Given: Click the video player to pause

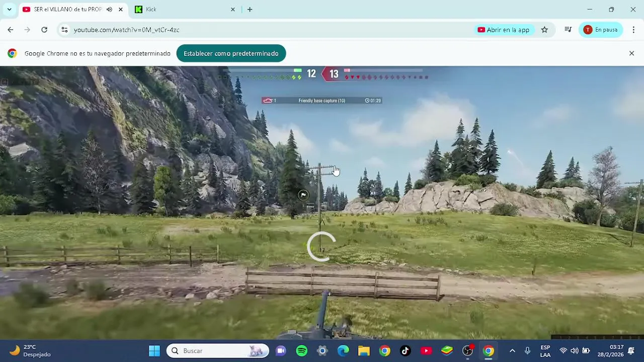Looking at the screenshot, I should 322,203.
